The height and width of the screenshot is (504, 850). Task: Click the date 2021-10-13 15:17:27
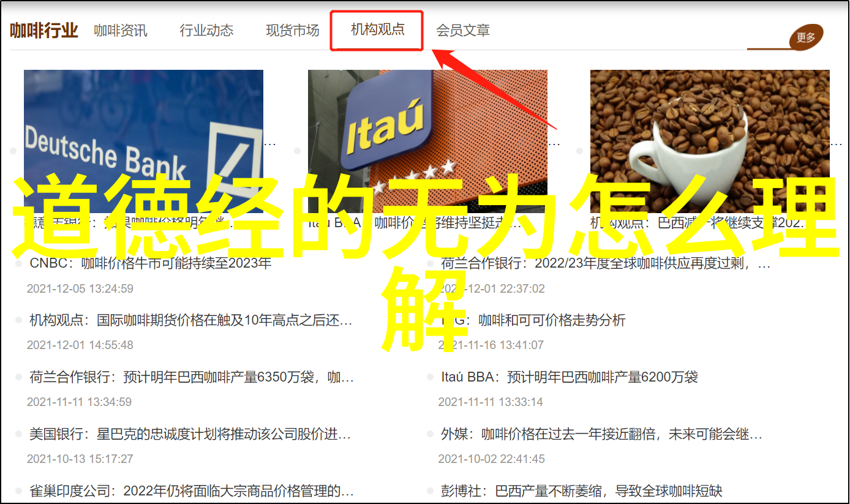pos(80,459)
